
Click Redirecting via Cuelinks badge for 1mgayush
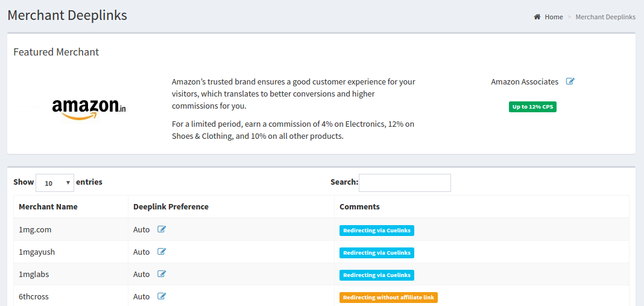click(x=377, y=252)
